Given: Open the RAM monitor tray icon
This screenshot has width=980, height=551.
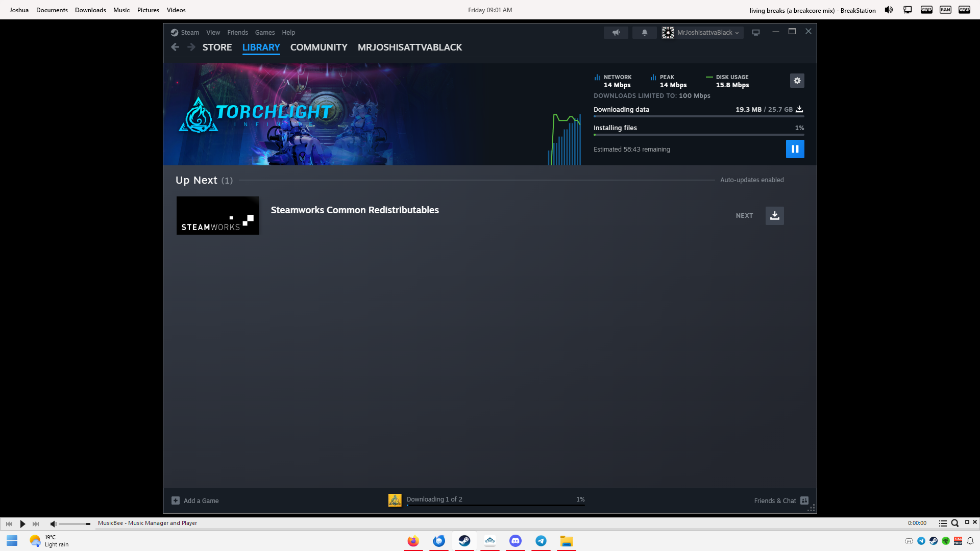Looking at the screenshot, I should [945, 10].
